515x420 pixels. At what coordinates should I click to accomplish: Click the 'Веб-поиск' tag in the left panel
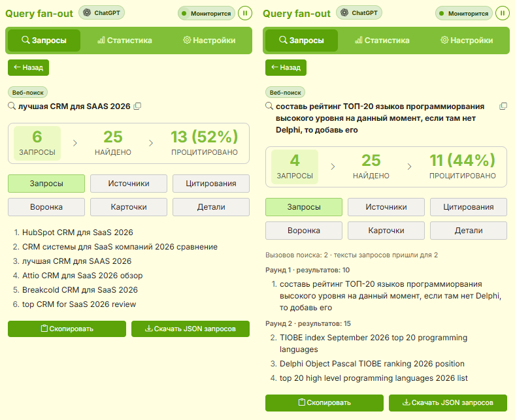28,93
